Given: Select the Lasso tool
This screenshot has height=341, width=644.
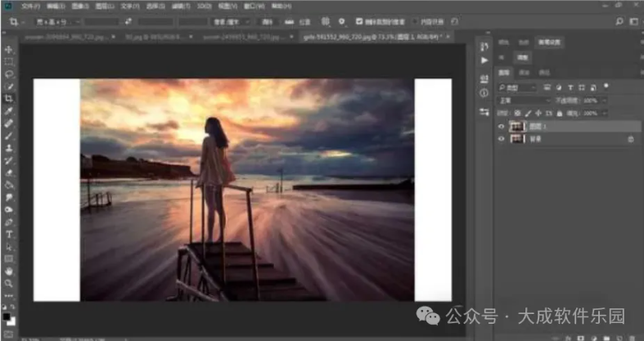Looking at the screenshot, I should tap(9, 74).
